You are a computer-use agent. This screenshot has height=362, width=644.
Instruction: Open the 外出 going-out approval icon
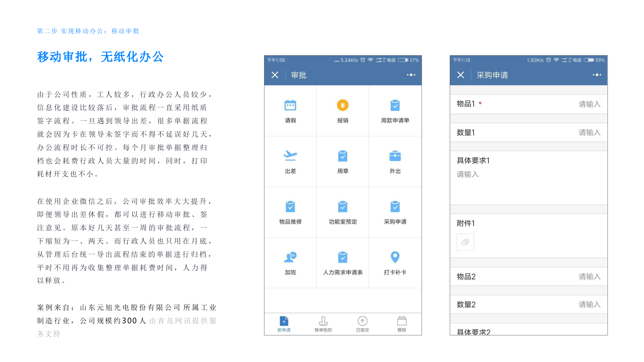(395, 161)
